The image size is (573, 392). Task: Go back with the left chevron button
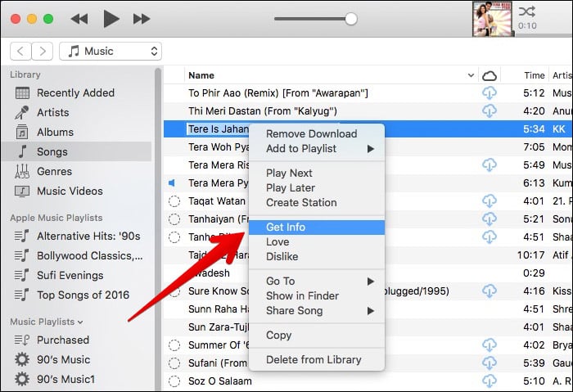[x=20, y=51]
